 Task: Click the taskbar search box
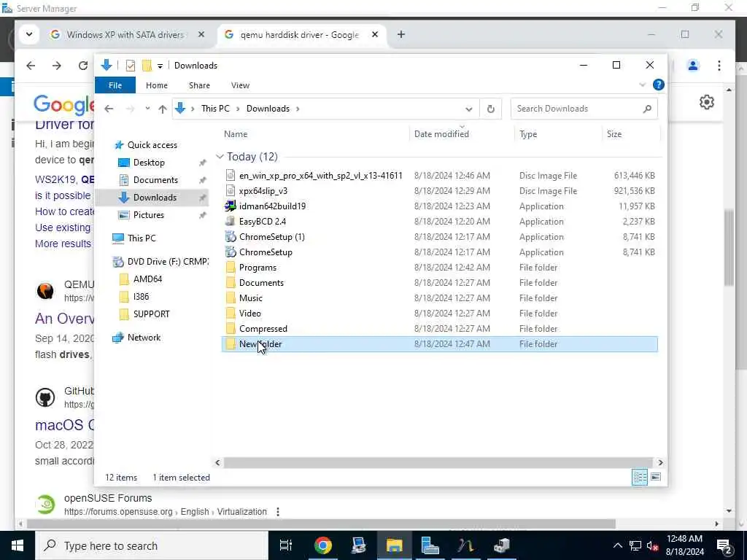click(152, 545)
